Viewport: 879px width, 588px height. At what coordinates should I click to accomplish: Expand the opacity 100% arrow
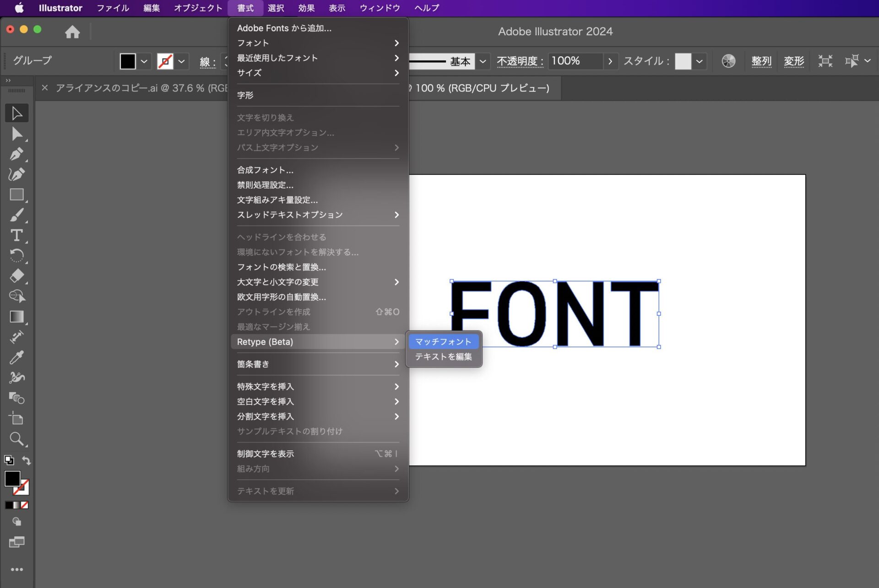[x=610, y=61]
